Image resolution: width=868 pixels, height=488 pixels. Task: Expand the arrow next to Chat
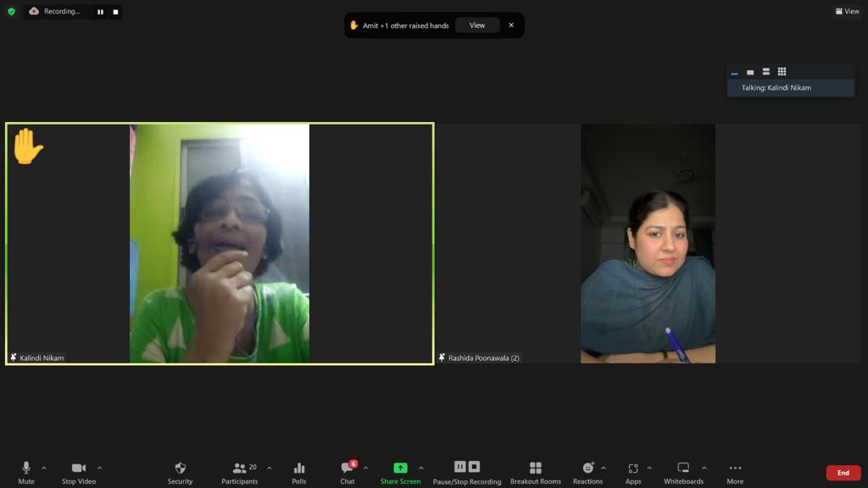pos(366,468)
